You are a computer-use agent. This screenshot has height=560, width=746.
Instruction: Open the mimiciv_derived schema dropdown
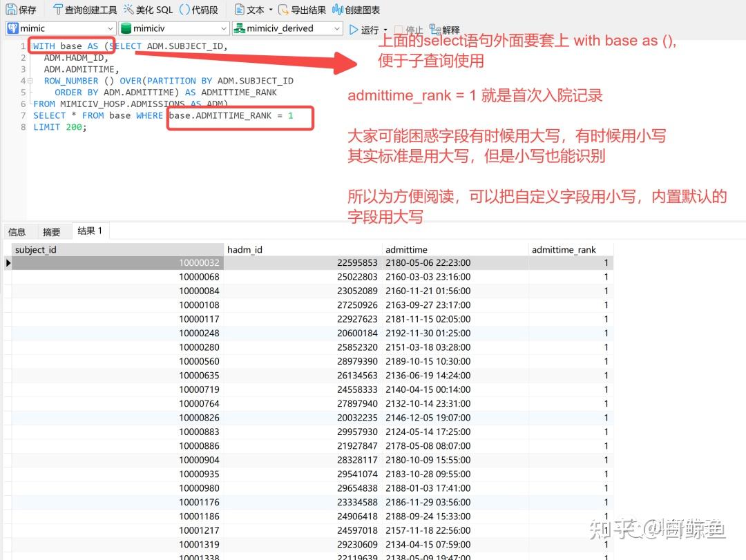coord(336,29)
